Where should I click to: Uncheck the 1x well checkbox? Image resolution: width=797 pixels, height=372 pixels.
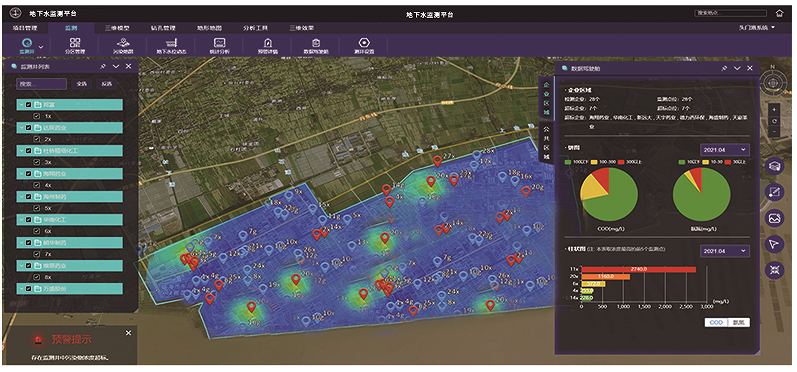click(37, 116)
